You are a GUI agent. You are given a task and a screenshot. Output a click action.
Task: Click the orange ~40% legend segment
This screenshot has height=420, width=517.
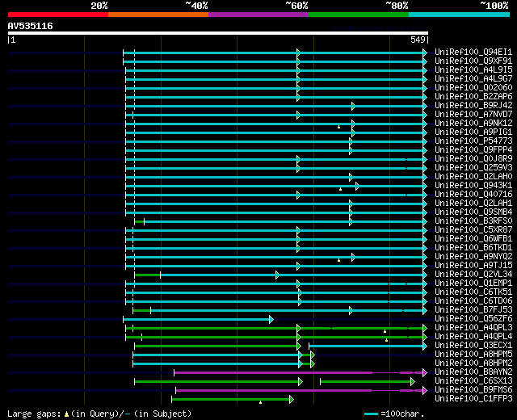pos(158,15)
